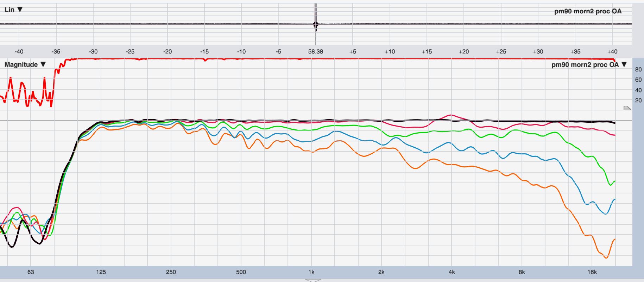
Task: Click the +10 label on the time axis
Action: 390,52
